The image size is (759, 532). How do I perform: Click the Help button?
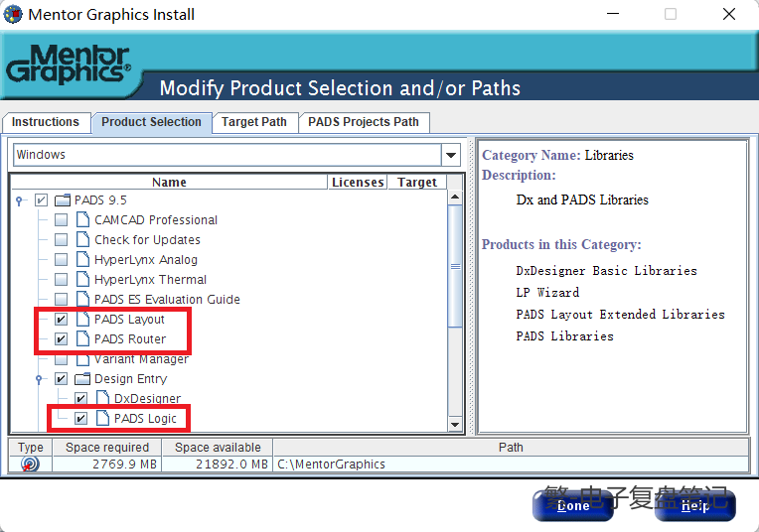click(x=695, y=505)
